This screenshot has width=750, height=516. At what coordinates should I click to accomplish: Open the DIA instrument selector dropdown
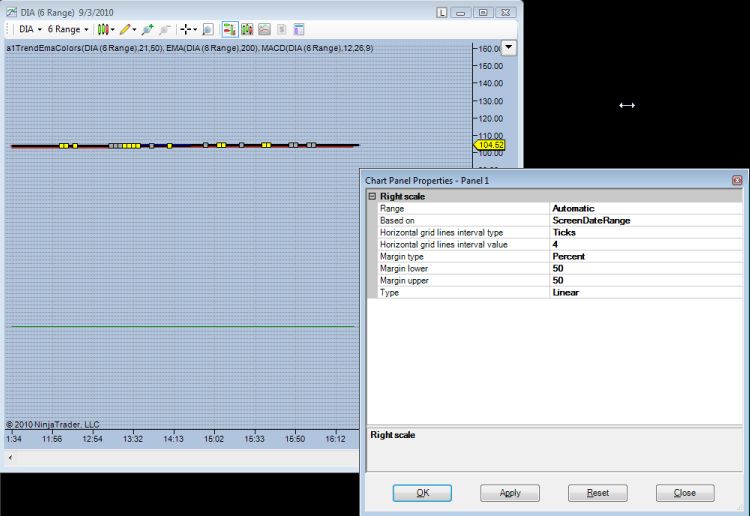click(x=30, y=29)
